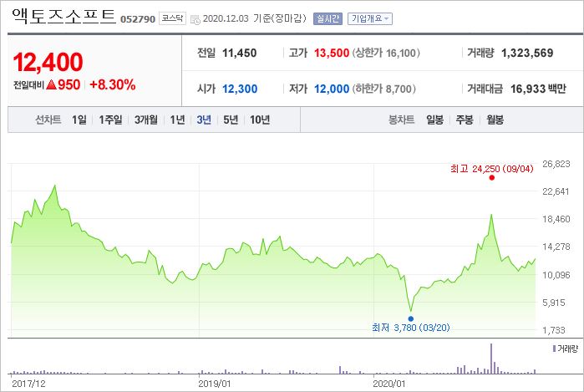Image resolution: width=584 pixels, height=392 pixels.
Task: Click the 코스닥 market badge
Action: [x=172, y=18]
